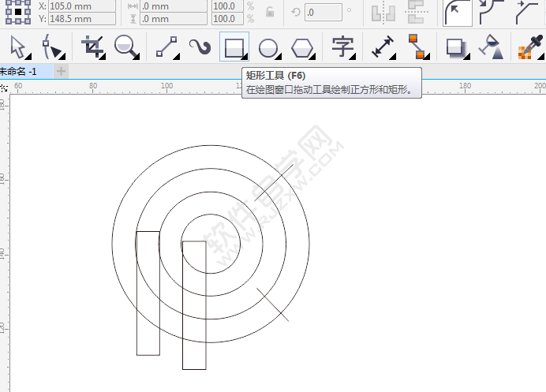Select the Freehand line tool
Viewport: 546px width, 392px height.
pyautogui.click(x=166, y=48)
